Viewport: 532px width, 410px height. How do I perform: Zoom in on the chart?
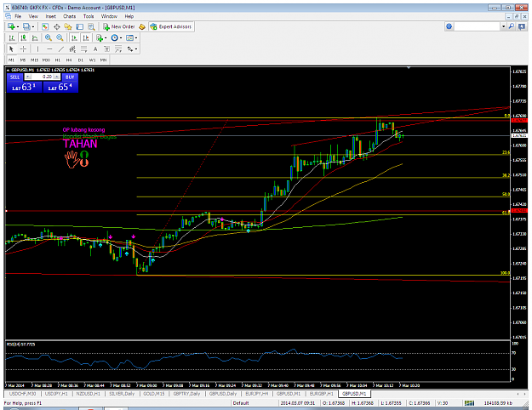(x=49, y=38)
